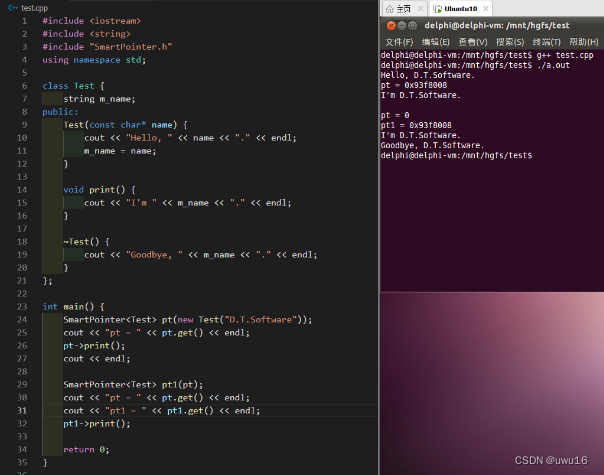Image resolution: width=604 pixels, height=475 pixels.
Task: Open the 终端(T) terminal menu
Action: pyautogui.click(x=546, y=42)
